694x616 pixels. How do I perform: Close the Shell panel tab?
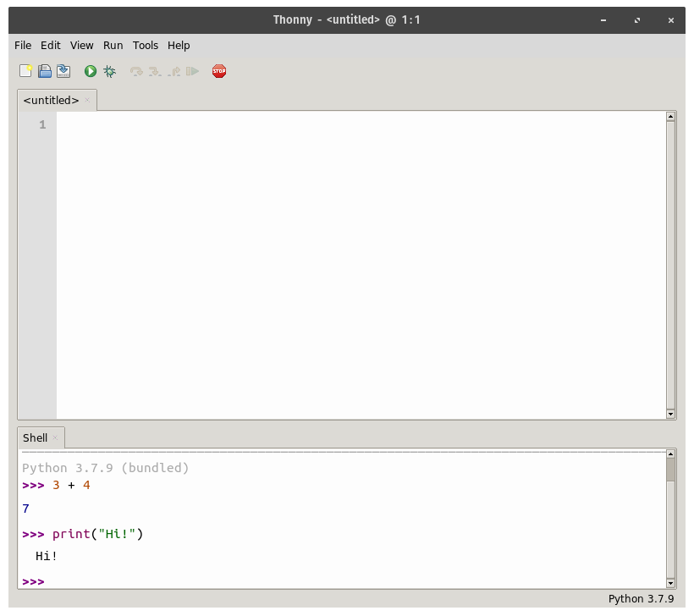point(55,438)
